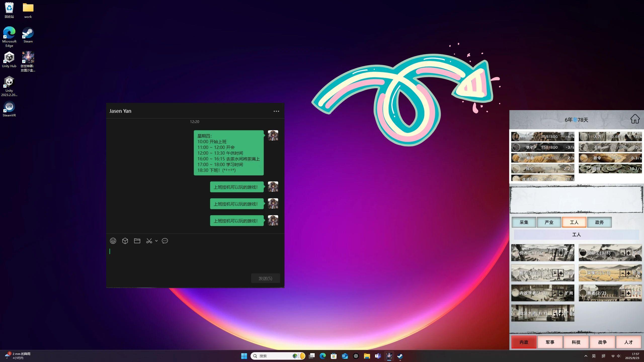Switch to the 政务 tab

click(x=599, y=222)
